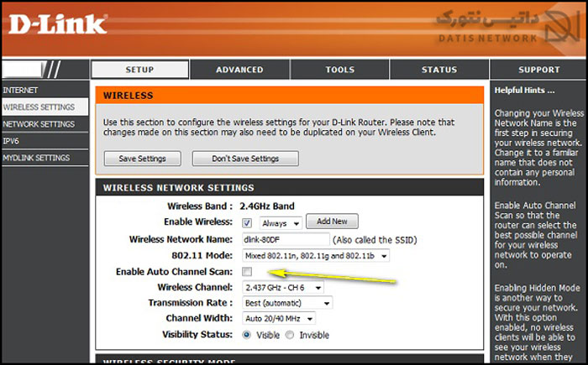The width and height of the screenshot is (588, 365).
Task: Click the Helpful Hints heading
Action: point(524,91)
